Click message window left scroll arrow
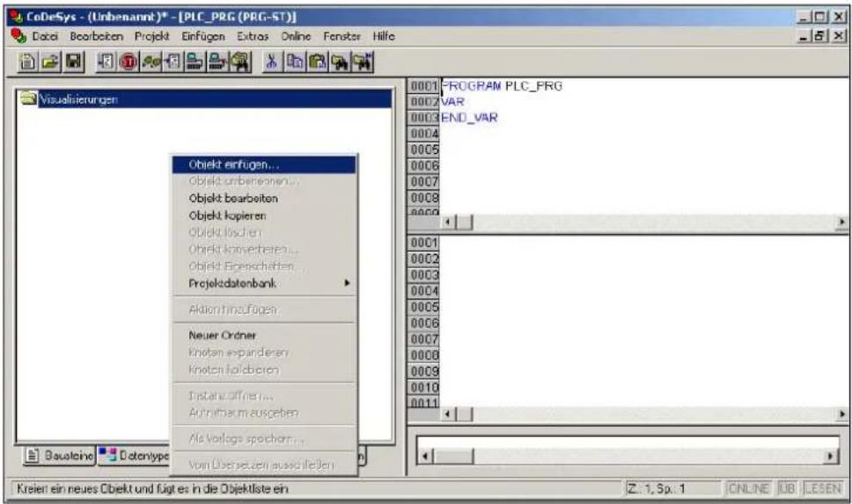 click(x=425, y=457)
